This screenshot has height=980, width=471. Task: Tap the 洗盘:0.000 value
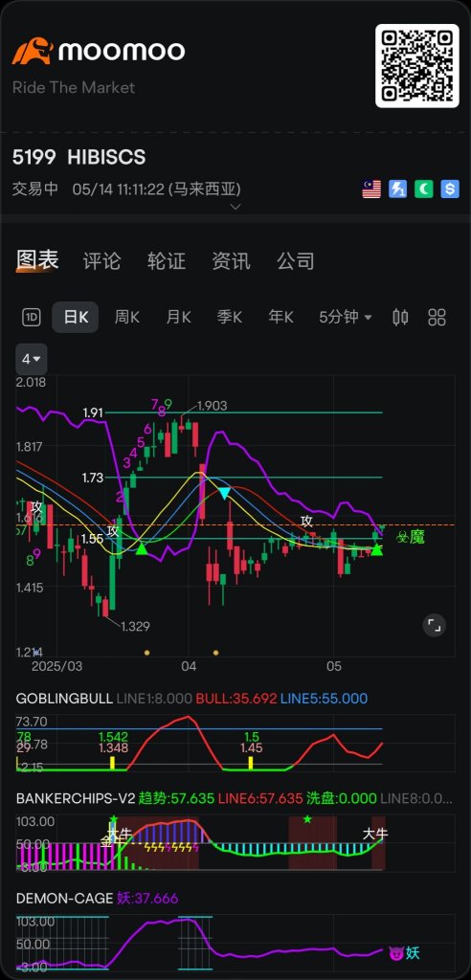pyautogui.click(x=342, y=798)
